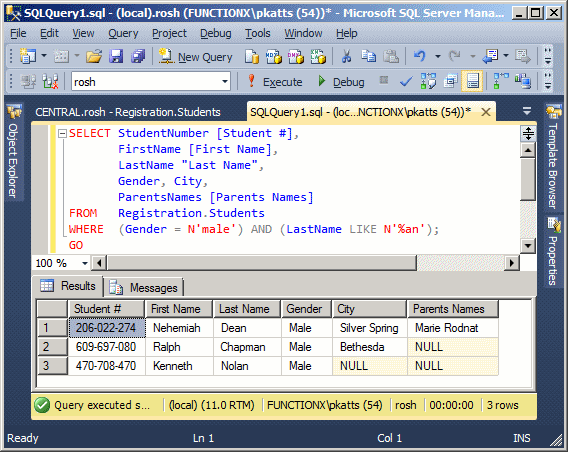
Task: Toggle the editor split bar handle
Action: click(528, 133)
